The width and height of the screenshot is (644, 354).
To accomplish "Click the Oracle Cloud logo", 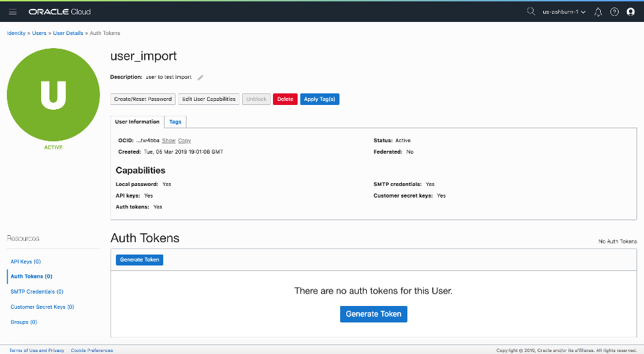I will tap(60, 12).
